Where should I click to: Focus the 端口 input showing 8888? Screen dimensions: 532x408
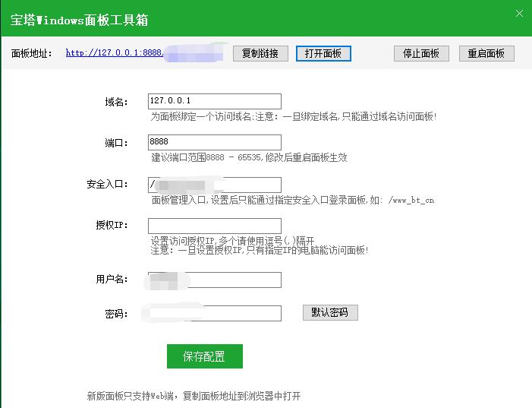point(215,142)
